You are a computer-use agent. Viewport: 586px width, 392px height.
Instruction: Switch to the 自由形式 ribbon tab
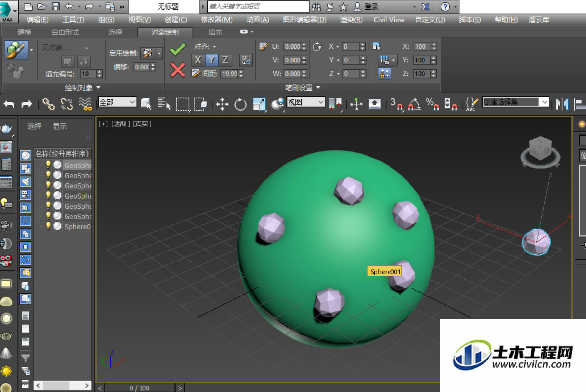tap(65, 32)
